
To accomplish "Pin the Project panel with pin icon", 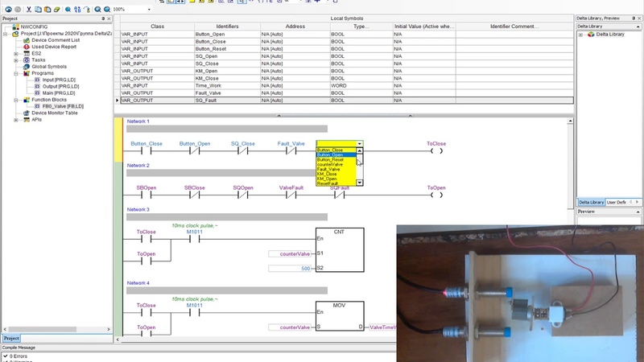I will tap(103, 19).
